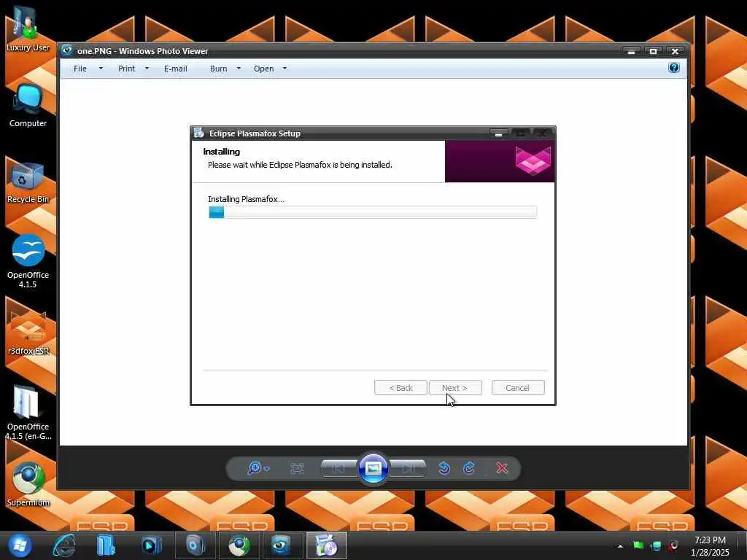Image resolution: width=747 pixels, height=560 pixels.
Task: Click the network tray icon
Action: coord(656,545)
